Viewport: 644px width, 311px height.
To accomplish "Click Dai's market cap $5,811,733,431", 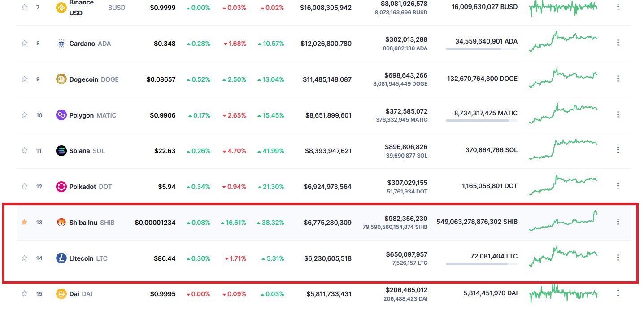I will click(x=329, y=294).
